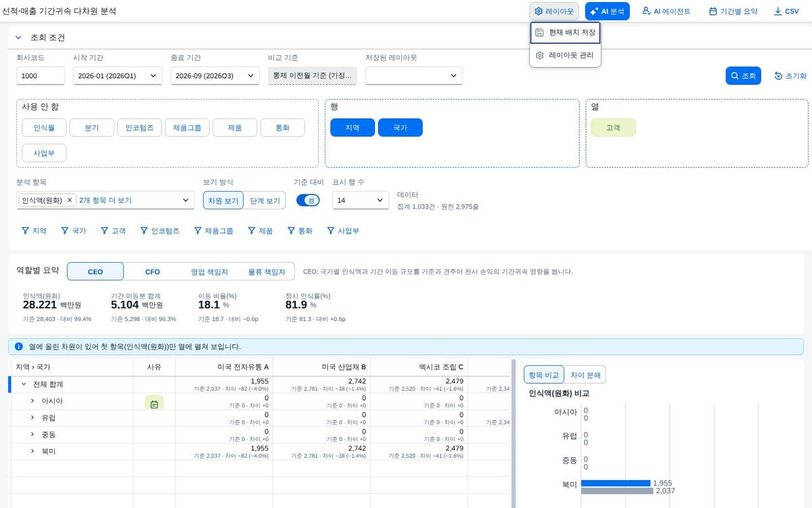
Task: Open AI 에이전트
Action: click(x=667, y=11)
